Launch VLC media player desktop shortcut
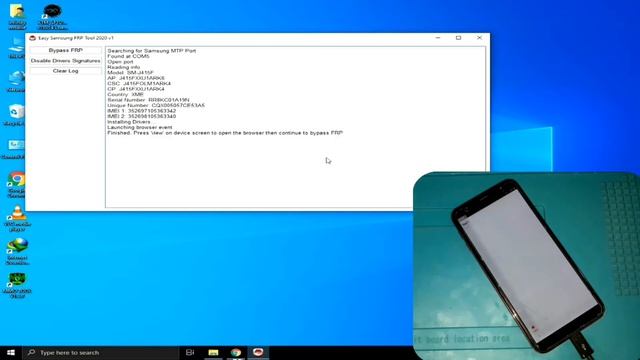The image size is (640, 360). (x=17, y=219)
